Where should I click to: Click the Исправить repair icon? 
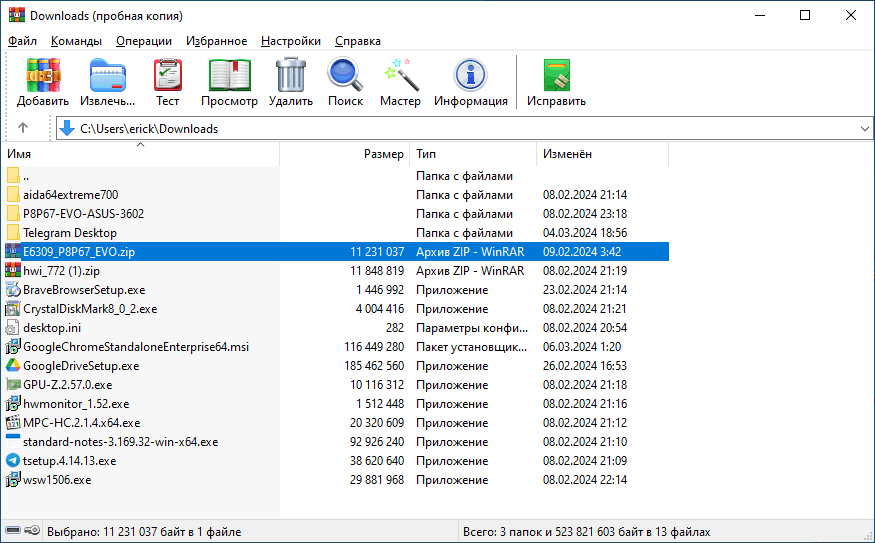pos(556,75)
